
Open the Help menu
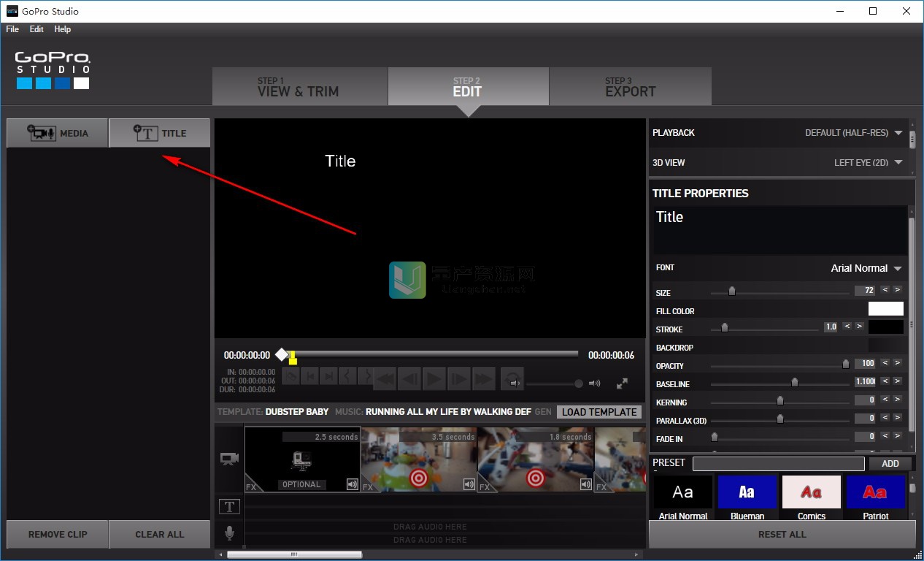[63, 29]
